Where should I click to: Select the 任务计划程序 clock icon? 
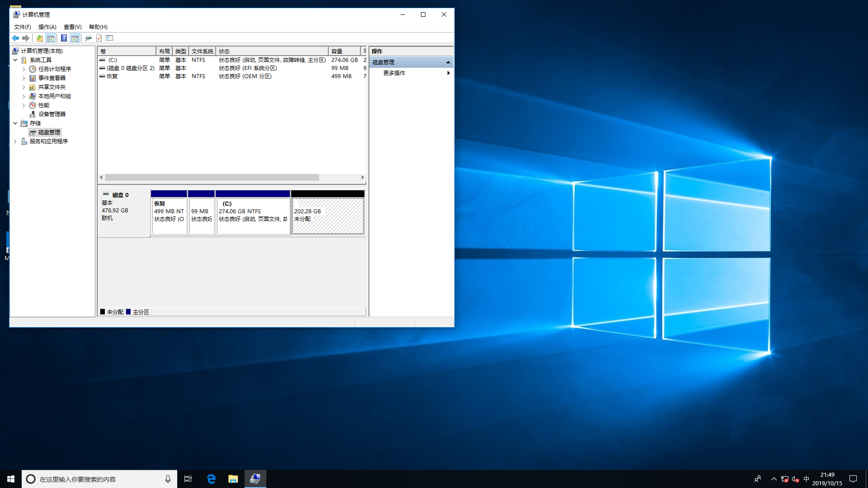click(x=33, y=69)
